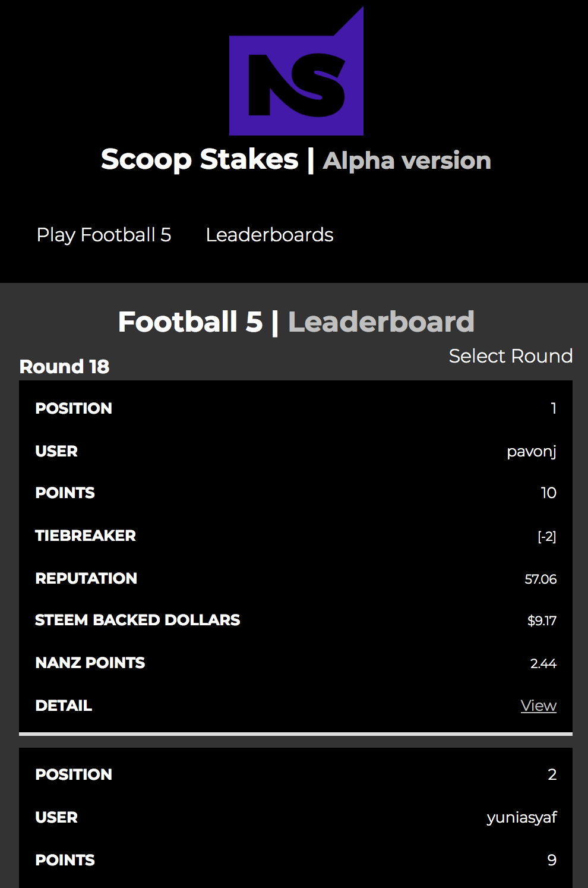Click the STEEM BACKED DOLLARS label

pyautogui.click(x=138, y=620)
